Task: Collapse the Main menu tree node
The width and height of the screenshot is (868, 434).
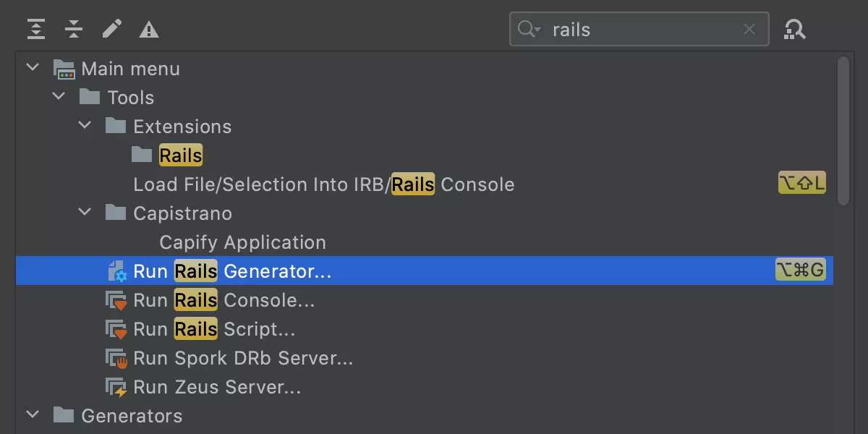Action: (x=33, y=68)
